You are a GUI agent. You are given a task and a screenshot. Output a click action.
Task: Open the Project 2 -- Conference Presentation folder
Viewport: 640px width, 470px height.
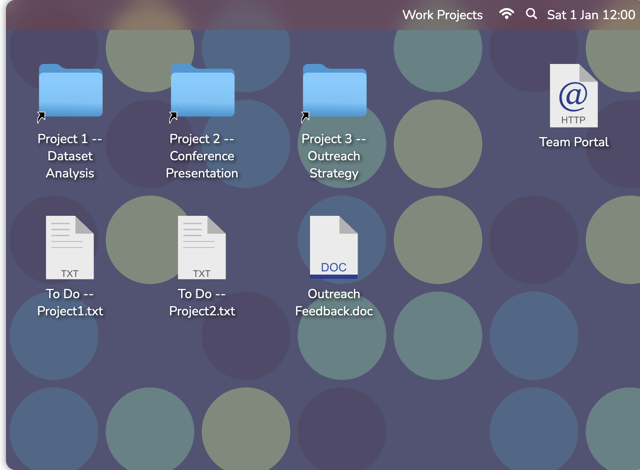(x=202, y=92)
